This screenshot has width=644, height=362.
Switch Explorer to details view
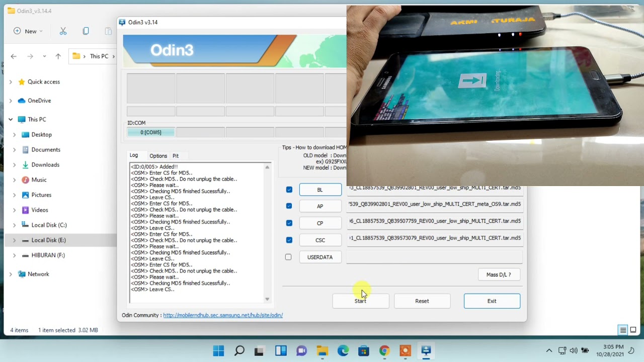coord(623,330)
